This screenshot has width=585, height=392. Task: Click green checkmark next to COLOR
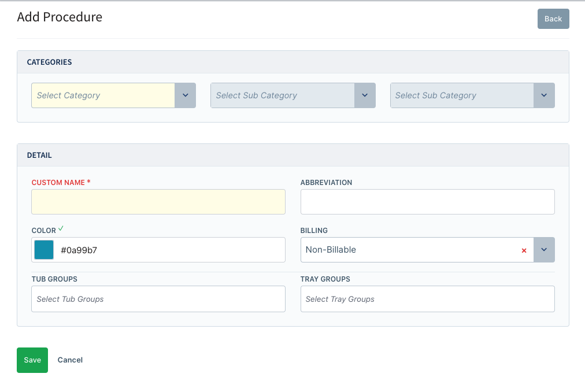coord(61,228)
